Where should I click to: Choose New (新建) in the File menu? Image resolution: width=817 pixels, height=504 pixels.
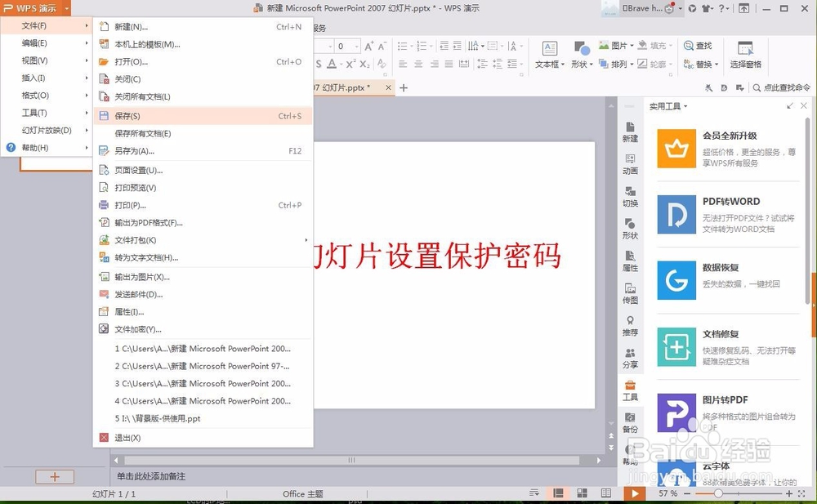click(203, 27)
